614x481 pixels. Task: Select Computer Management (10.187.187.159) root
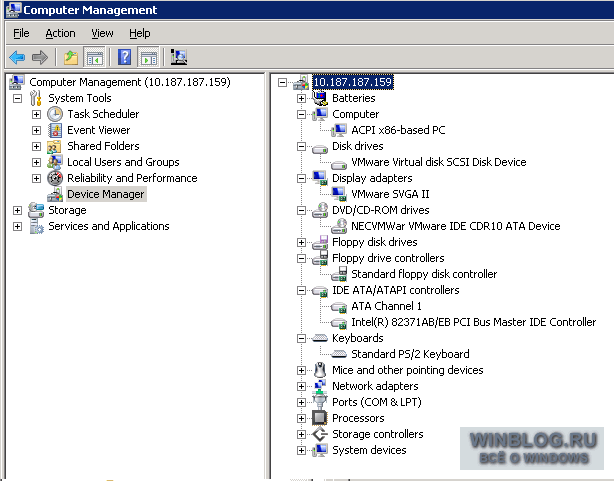[130, 82]
